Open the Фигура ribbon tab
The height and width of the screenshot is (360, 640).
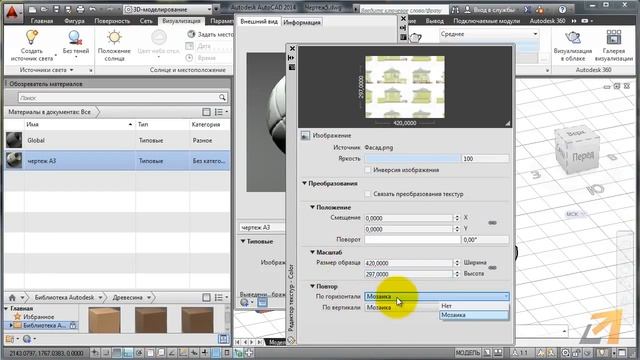(74, 21)
